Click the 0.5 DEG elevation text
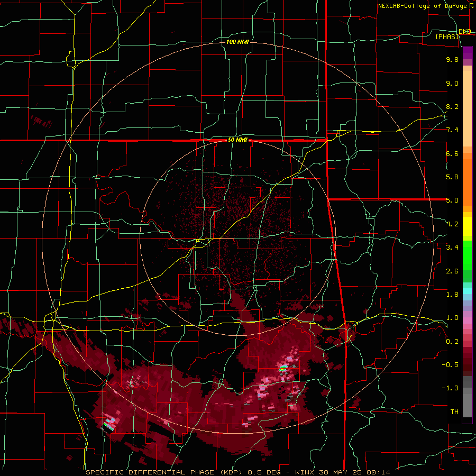Screen dimensions: 476x476 tap(264, 472)
